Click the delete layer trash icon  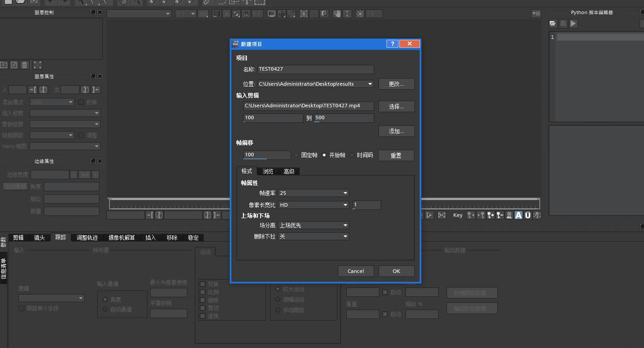coord(25,65)
